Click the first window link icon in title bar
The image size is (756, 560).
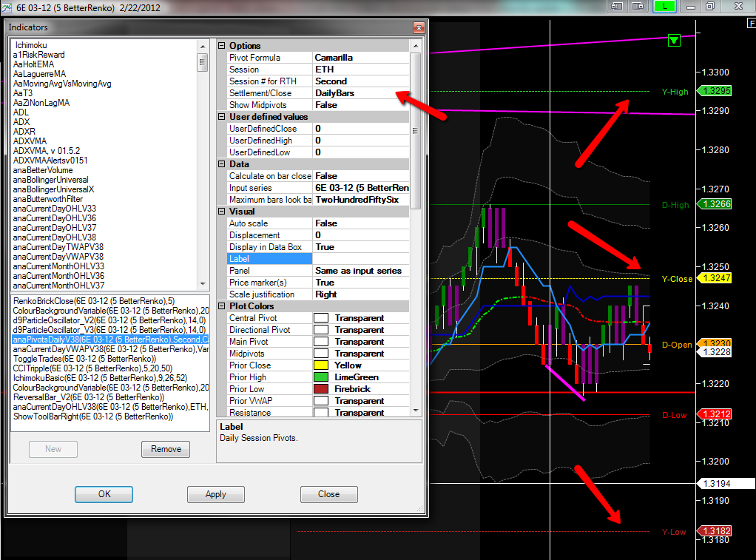click(617, 6)
